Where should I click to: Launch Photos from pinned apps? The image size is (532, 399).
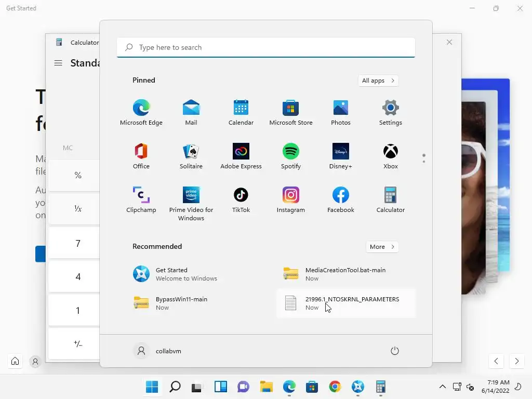pyautogui.click(x=341, y=113)
